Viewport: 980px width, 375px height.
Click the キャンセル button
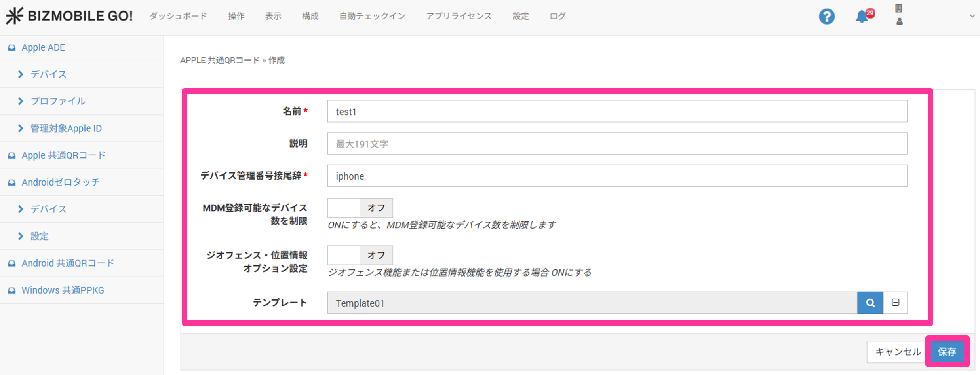pyautogui.click(x=898, y=352)
